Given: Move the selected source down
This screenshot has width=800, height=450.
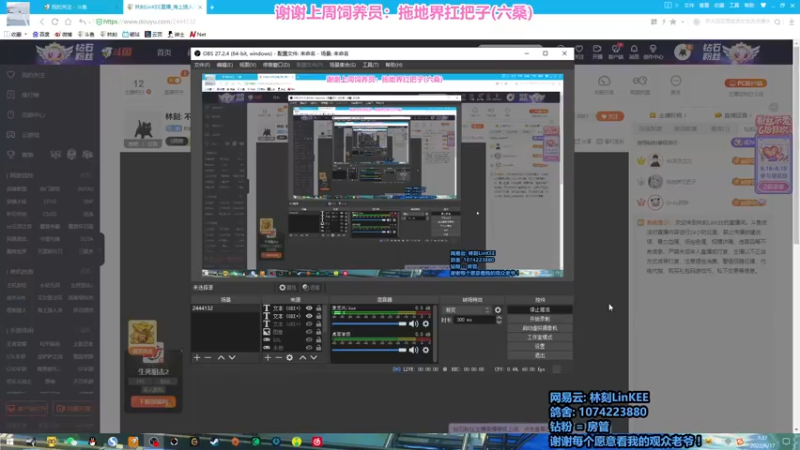Looking at the screenshot, I should click(x=314, y=358).
